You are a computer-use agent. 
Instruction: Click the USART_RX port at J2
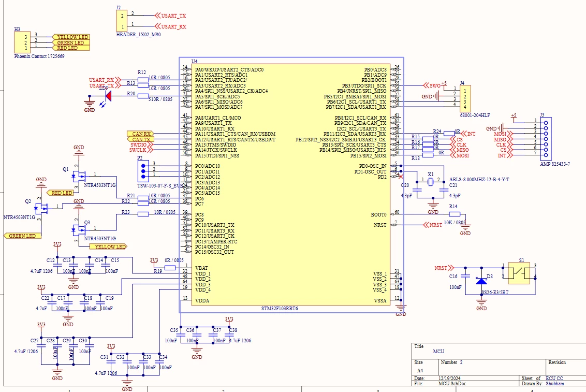click(170, 26)
